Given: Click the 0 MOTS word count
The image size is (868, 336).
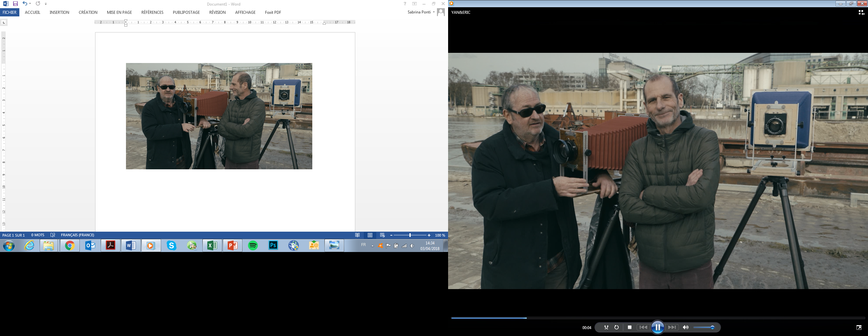Looking at the screenshot, I should (x=38, y=235).
